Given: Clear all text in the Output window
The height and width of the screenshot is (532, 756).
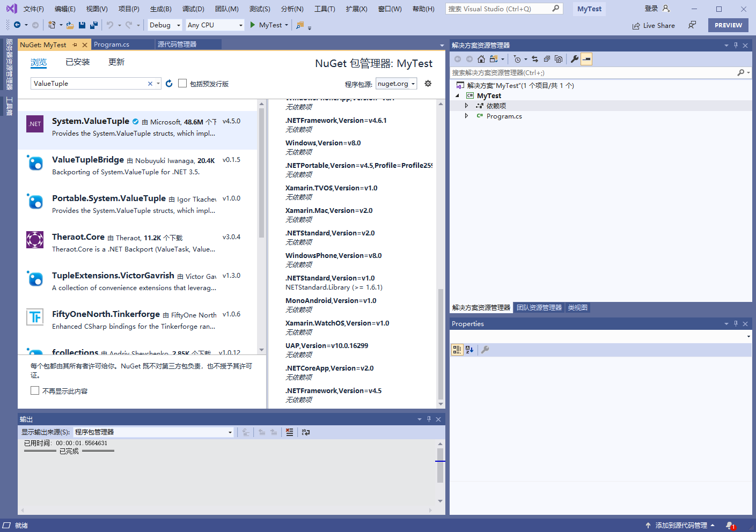Looking at the screenshot, I should coord(290,432).
